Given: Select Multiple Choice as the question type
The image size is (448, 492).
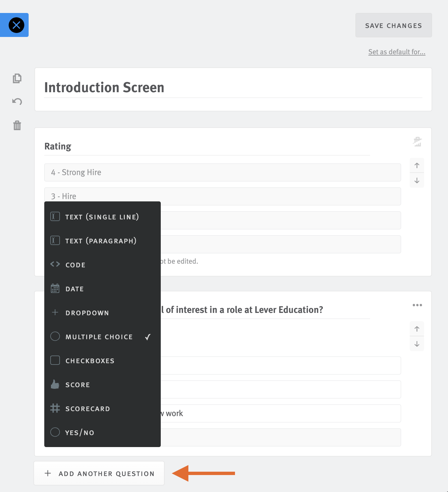Looking at the screenshot, I should coord(99,337).
